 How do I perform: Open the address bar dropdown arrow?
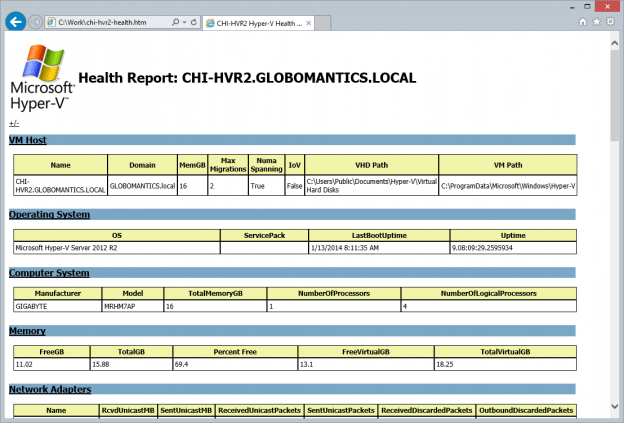click(184, 23)
